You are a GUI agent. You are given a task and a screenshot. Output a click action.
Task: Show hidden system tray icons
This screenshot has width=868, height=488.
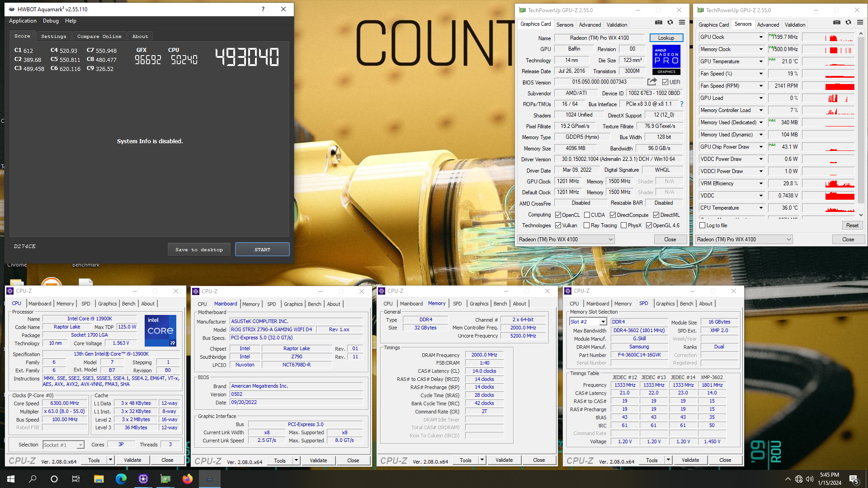[x=788, y=479]
